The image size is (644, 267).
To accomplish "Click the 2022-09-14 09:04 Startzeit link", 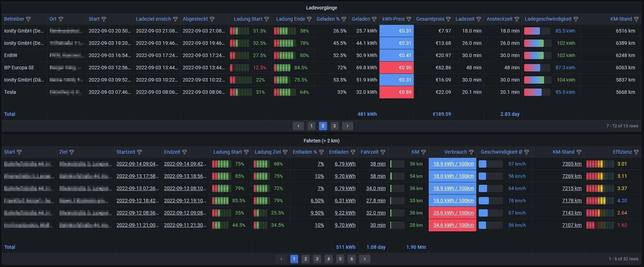I will coord(138,164).
